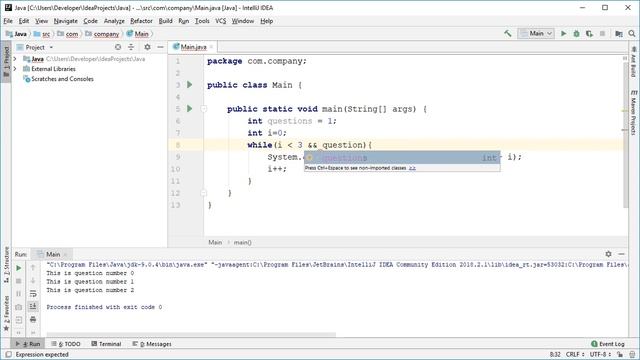Open the Window menu
640x360 pixels.
(242, 21)
